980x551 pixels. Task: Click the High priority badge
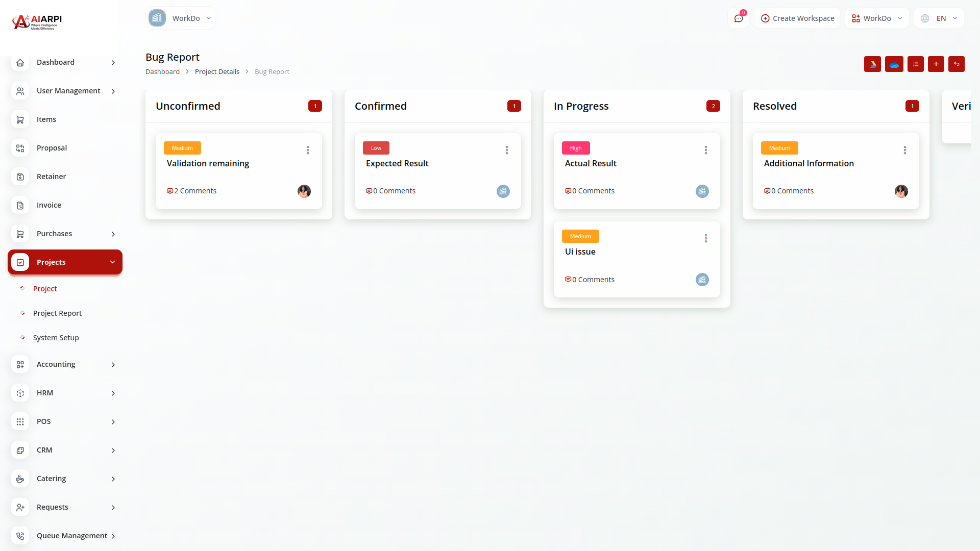(576, 148)
